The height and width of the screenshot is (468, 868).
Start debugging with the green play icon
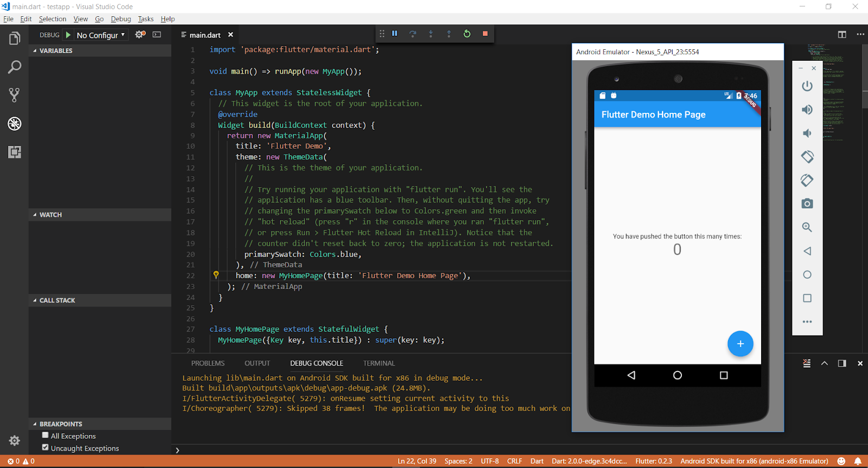point(68,35)
